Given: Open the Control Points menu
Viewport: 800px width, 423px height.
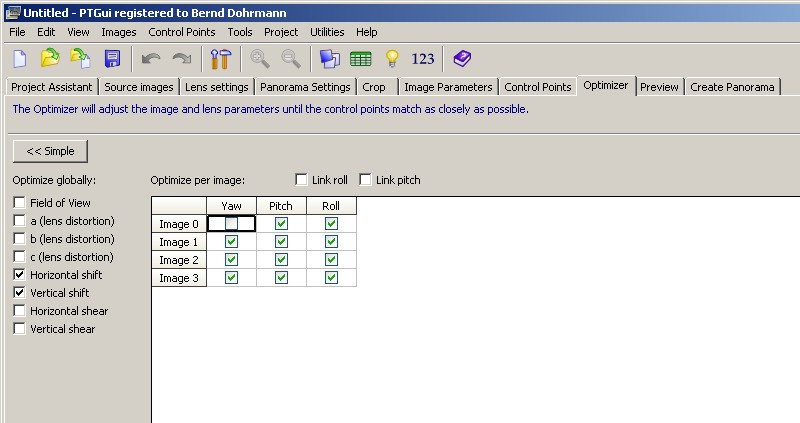Looking at the screenshot, I should (181, 32).
